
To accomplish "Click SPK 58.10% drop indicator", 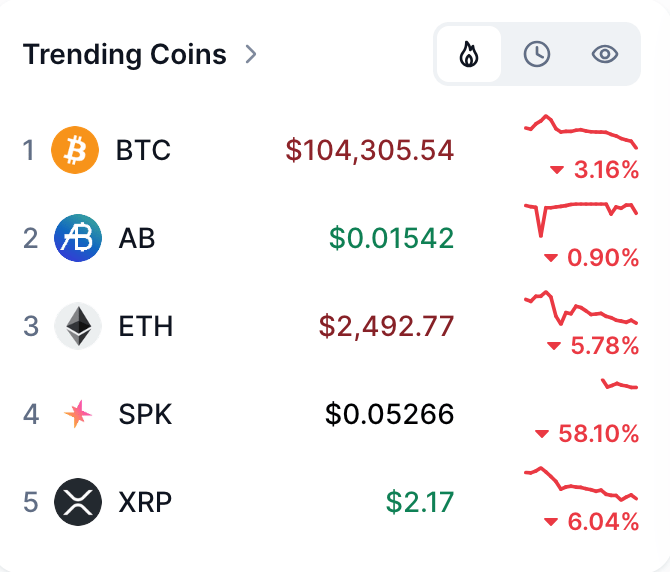I will click(x=587, y=434).
